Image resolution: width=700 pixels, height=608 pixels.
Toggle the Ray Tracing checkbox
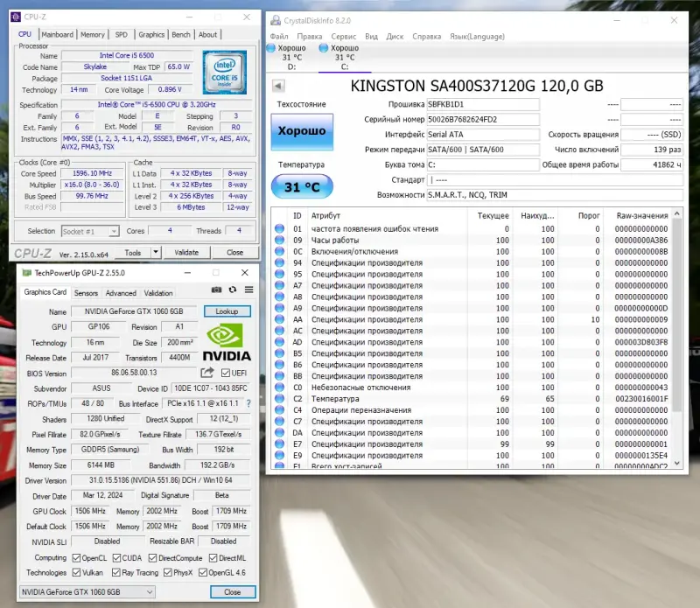click(117, 572)
